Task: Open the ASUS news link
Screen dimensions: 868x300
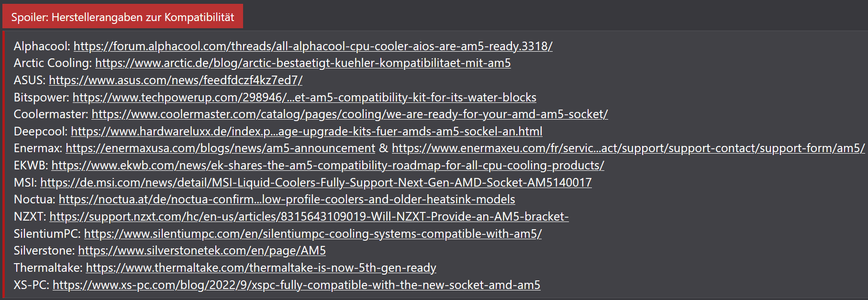Action: pos(176,80)
